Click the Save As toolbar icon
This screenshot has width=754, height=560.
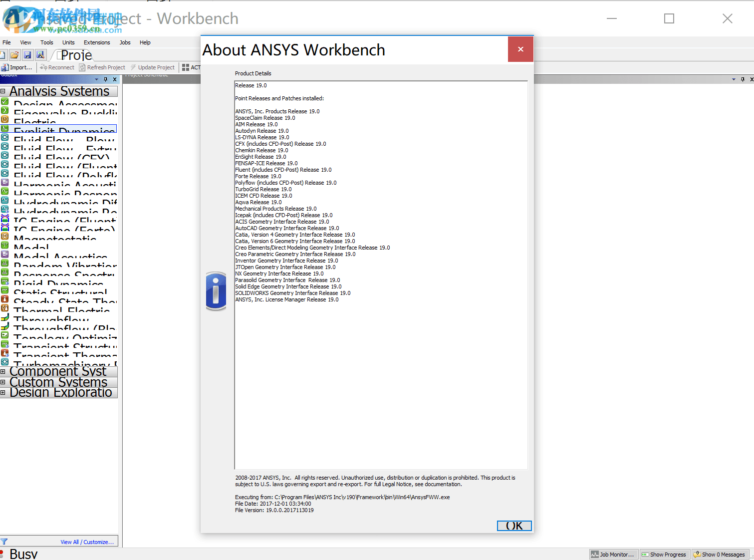[x=40, y=55]
